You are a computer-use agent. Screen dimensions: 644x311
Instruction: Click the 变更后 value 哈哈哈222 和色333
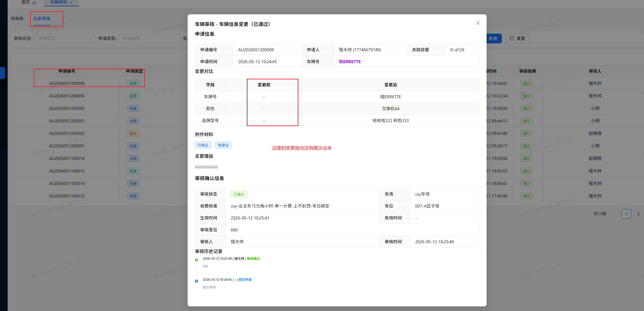coord(390,121)
